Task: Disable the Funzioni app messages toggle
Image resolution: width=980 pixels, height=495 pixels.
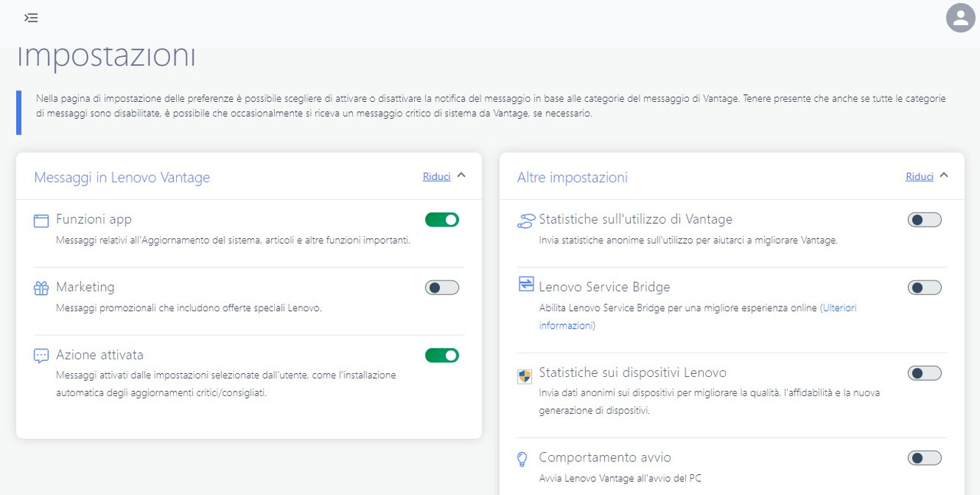Action: [442, 220]
